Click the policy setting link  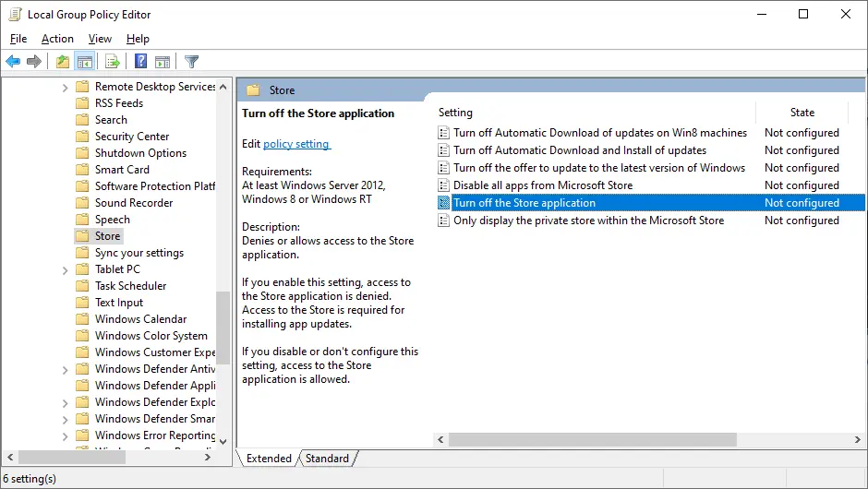296,144
